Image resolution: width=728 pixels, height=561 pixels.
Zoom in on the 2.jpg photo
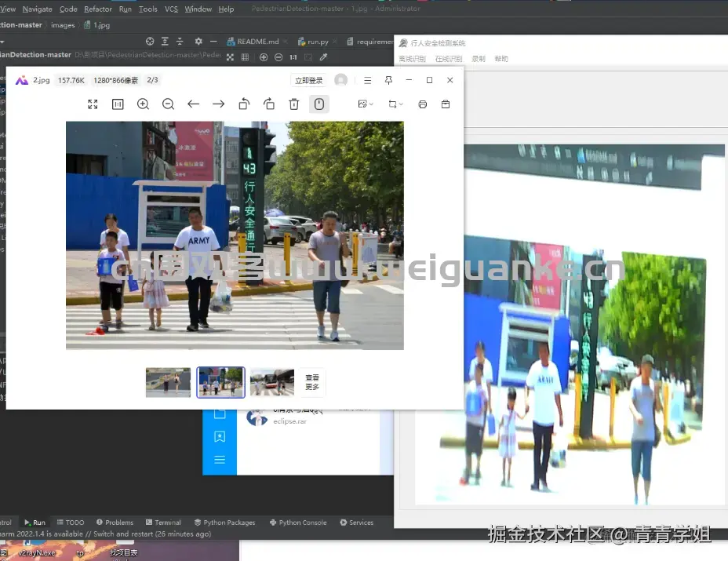coord(143,104)
